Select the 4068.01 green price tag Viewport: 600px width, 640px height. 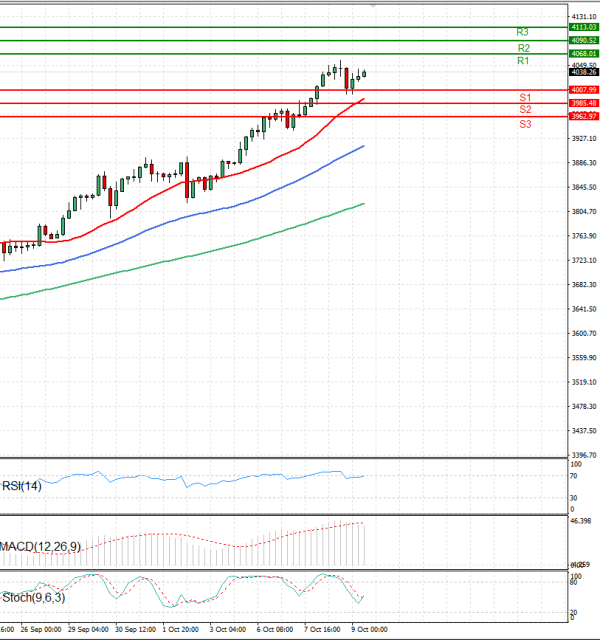click(x=583, y=53)
